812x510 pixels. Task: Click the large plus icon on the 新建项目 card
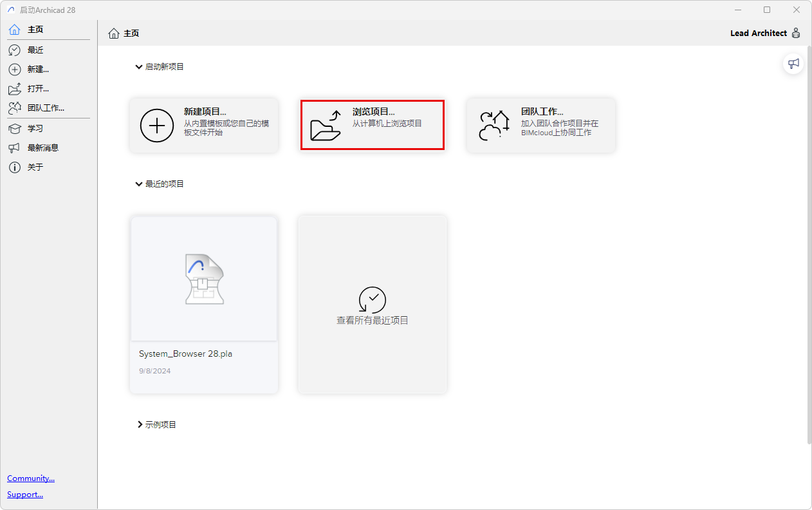click(157, 125)
